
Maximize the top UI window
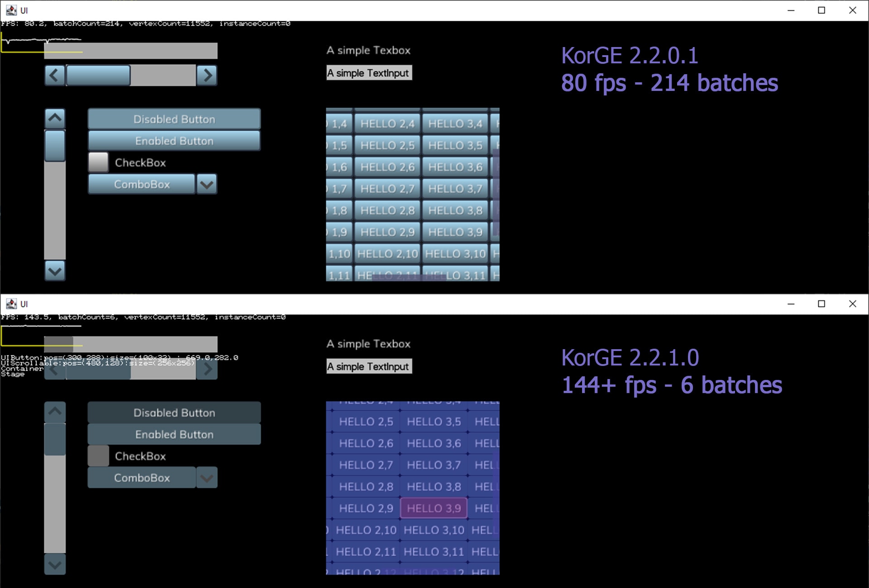(821, 10)
